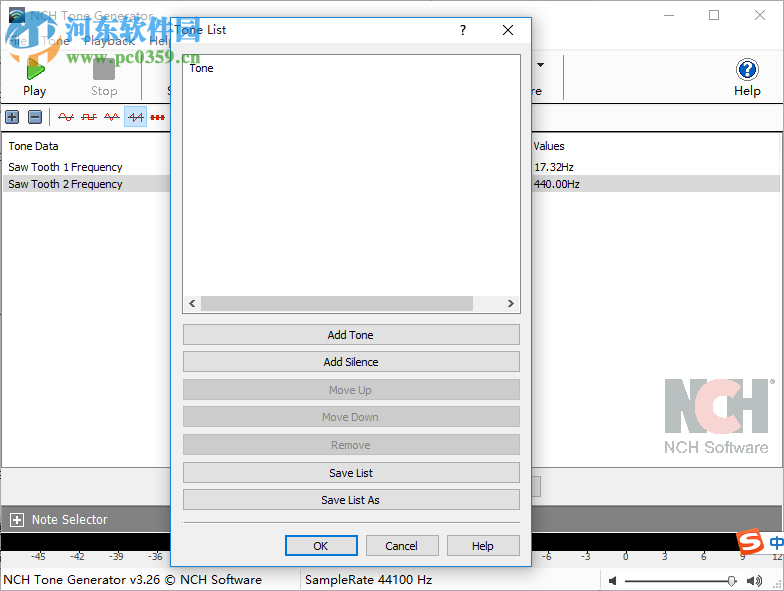The height and width of the screenshot is (591, 784).
Task: Select the sine waveform icon
Action: pyautogui.click(x=66, y=117)
